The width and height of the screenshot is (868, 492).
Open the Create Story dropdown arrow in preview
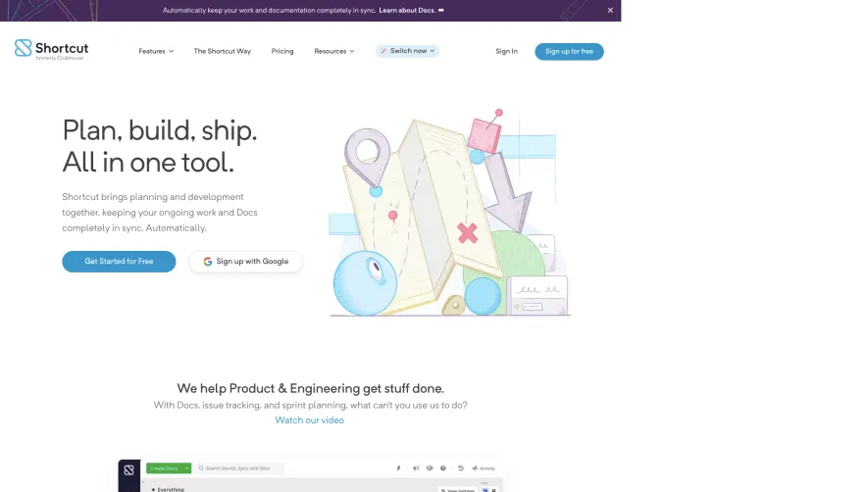[x=187, y=468]
